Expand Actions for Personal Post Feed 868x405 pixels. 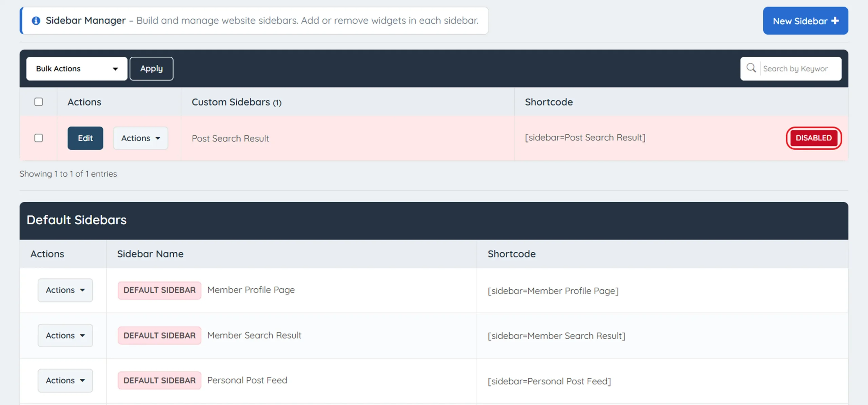coord(65,380)
